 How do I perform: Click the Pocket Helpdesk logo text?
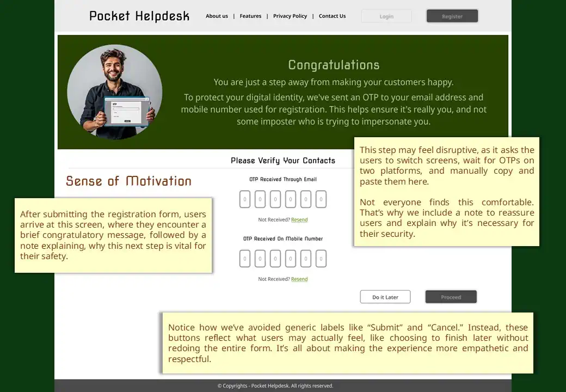click(139, 16)
